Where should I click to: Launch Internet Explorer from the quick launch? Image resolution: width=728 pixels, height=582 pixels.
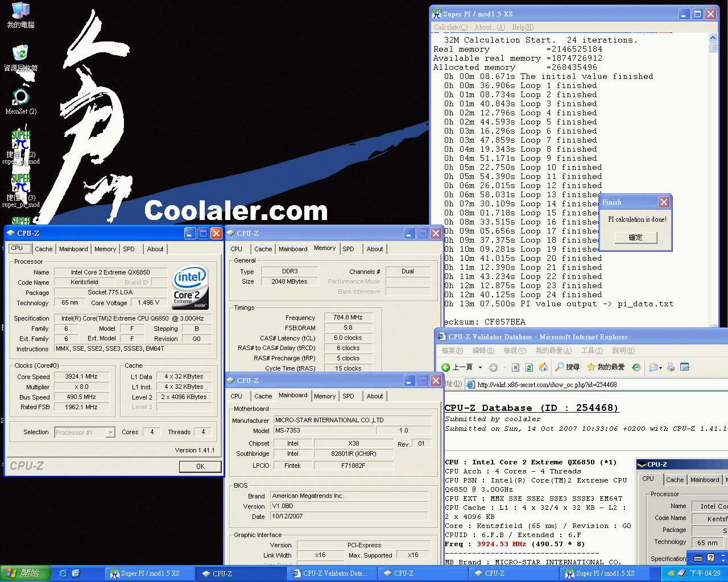63,573
